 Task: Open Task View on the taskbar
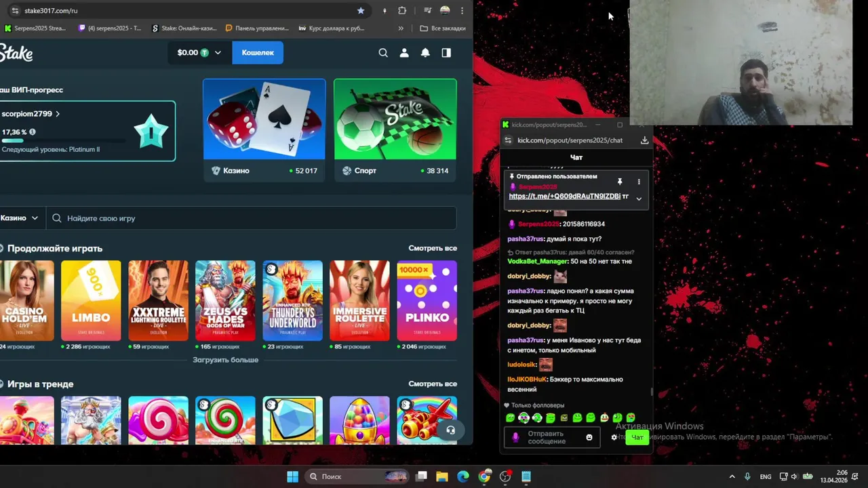coord(421,476)
